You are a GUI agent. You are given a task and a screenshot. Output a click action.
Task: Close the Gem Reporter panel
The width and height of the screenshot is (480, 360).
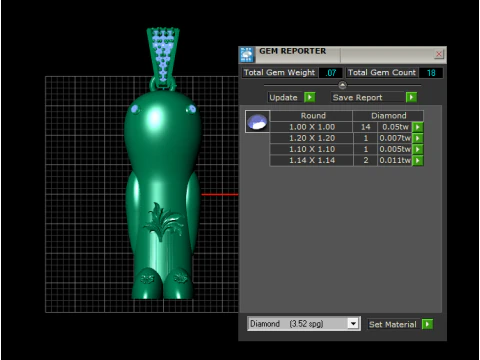click(x=439, y=54)
